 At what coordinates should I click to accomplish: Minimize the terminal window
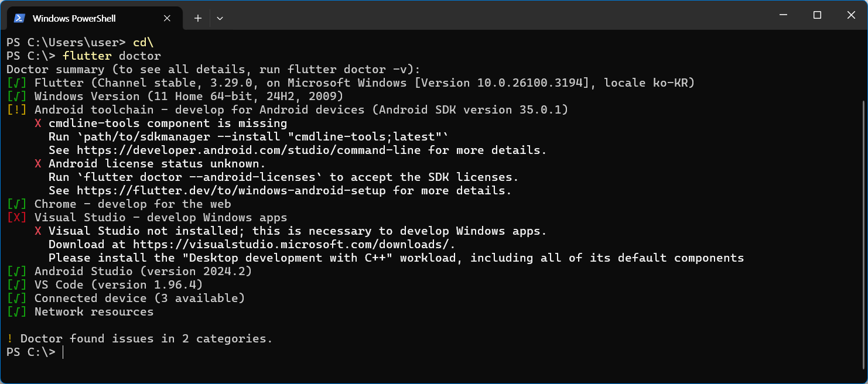784,15
